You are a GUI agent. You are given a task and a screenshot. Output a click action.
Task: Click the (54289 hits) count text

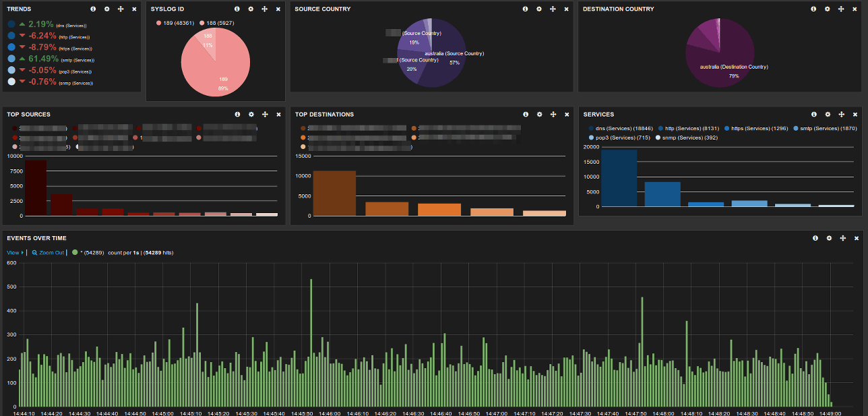point(158,253)
